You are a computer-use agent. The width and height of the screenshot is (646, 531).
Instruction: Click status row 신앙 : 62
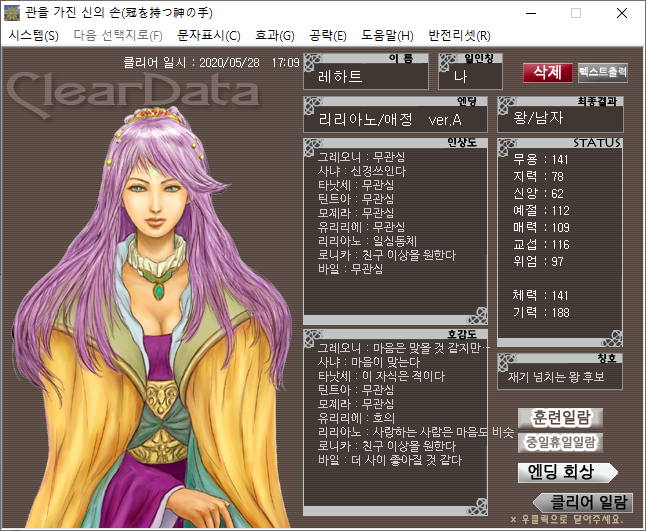tap(538, 194)
